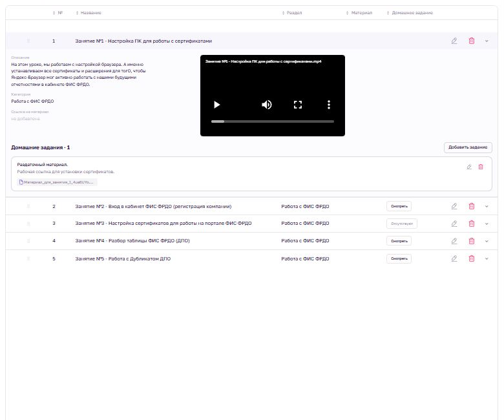This screenshot has height=420, width=504.
Task: Edit lesson 3 with the pencil icon
Action: (x=454, y=224)
